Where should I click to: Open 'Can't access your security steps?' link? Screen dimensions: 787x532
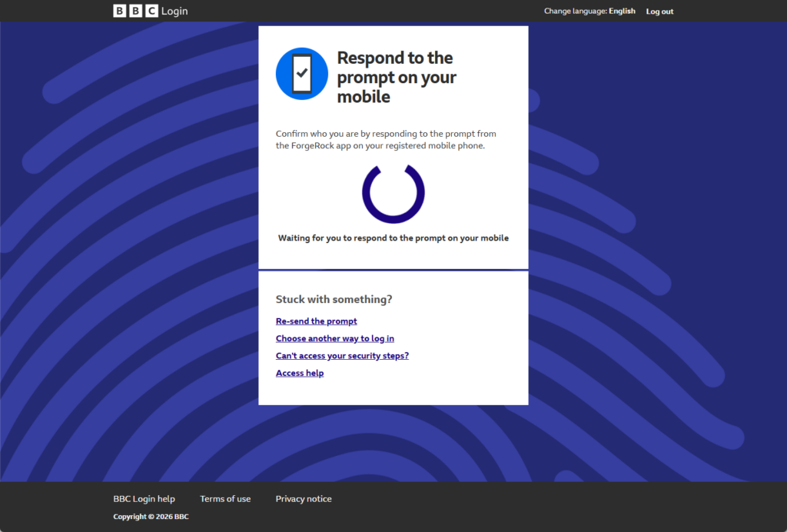[x=342, y=356]
